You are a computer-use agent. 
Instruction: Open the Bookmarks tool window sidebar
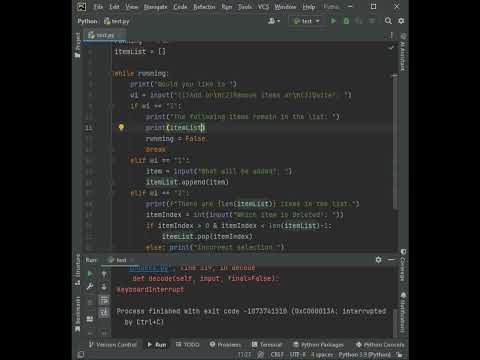pyautogui.click(x=78, y=314)
